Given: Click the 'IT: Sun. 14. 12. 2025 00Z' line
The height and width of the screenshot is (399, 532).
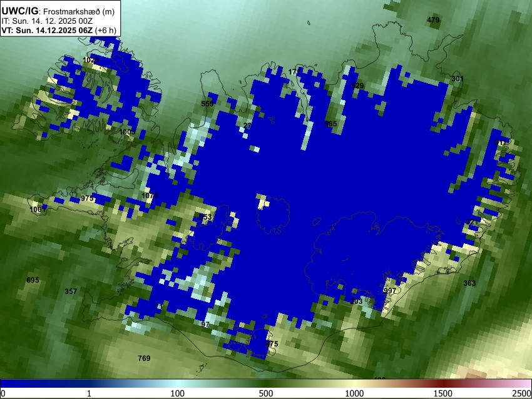Looking at the screenshot, I should 47,21.
